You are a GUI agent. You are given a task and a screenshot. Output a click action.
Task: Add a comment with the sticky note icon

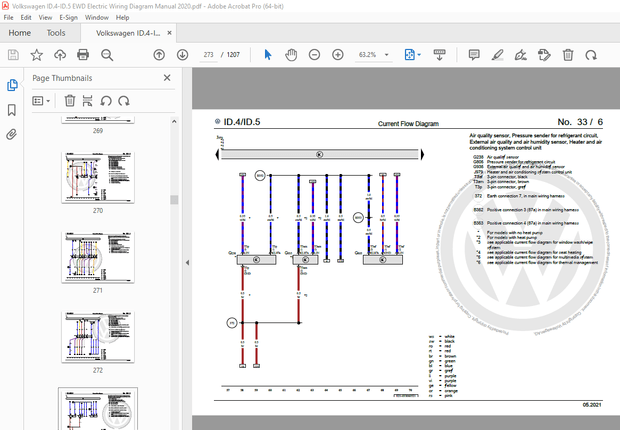coord(474,55)
